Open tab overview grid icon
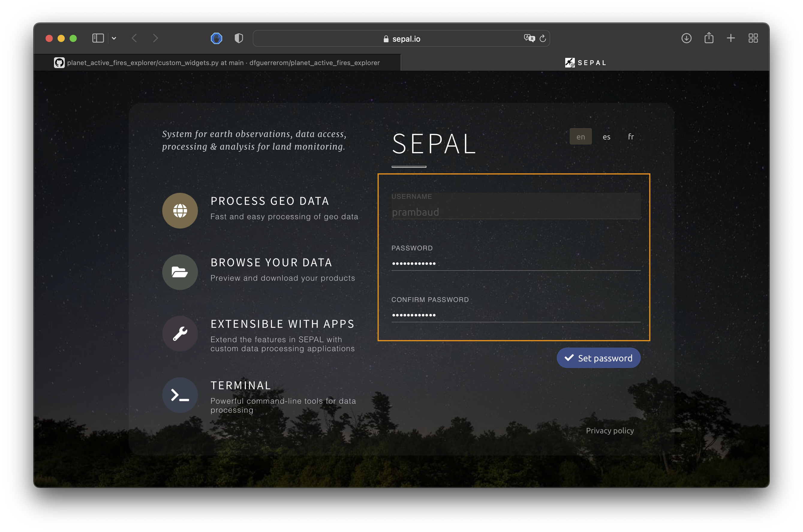 [753, 38]
